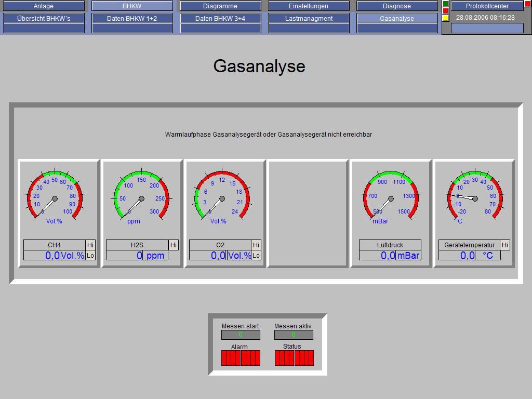Click the red square right of Protokollcenter
The image size is (532, 399).
click(528, 4)
